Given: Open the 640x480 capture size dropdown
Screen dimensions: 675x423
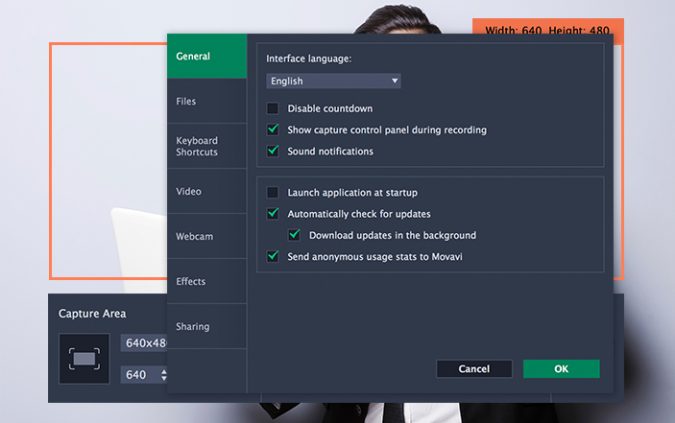Looking at the screenshot, I should click(144, 343).
